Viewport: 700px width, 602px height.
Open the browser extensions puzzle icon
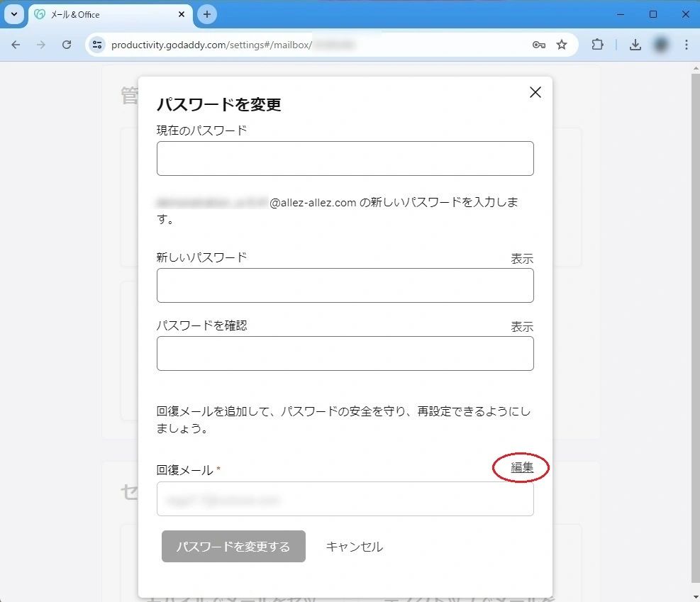click(597, 45)
